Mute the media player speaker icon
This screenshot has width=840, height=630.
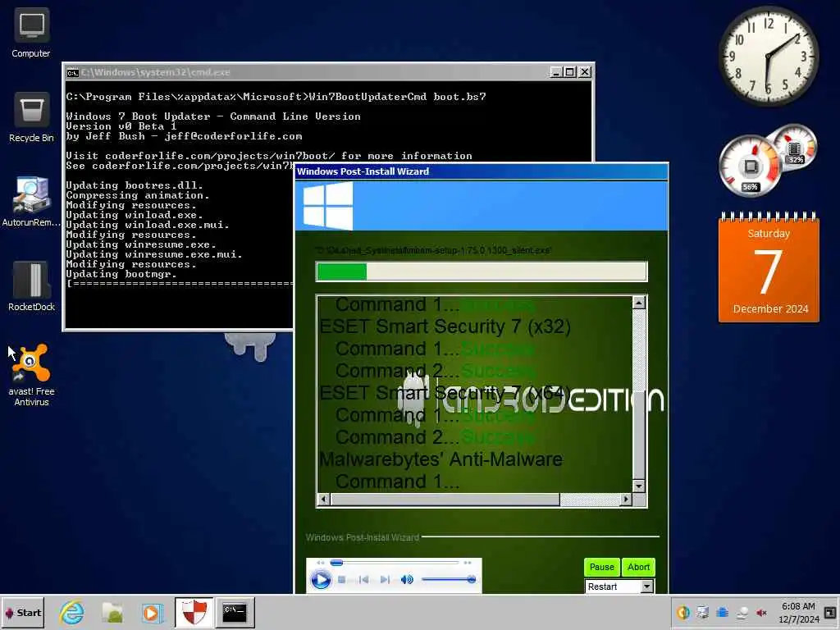coord(407,580)
